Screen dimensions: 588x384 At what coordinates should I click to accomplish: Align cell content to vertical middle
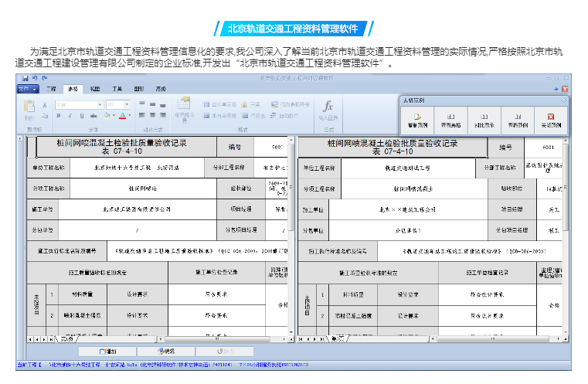153,104
